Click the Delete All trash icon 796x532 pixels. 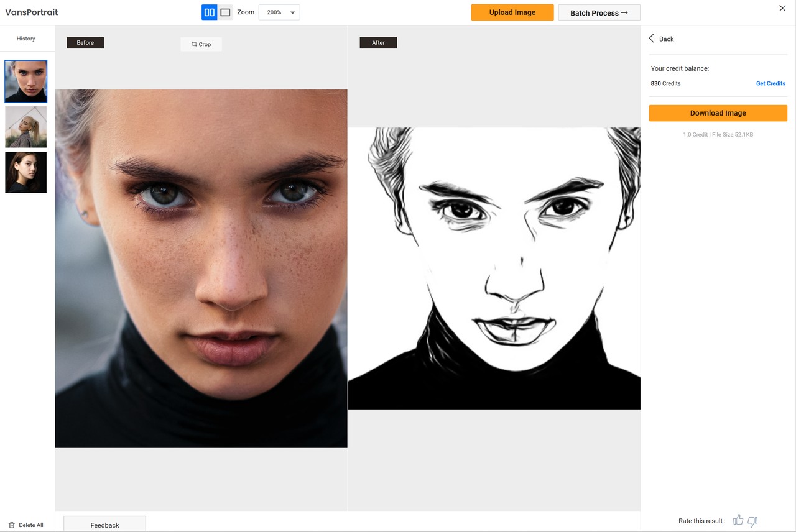pos(12,525)
